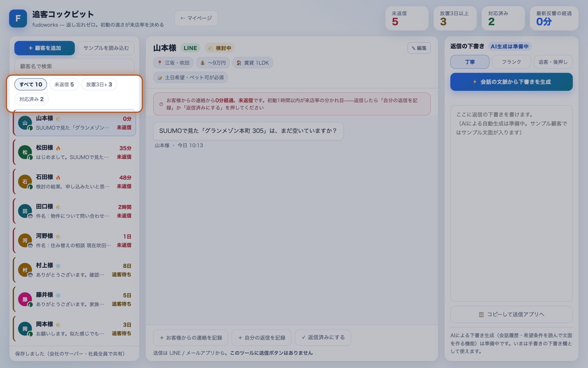
Task: Click the 検討中 status badge
Action: point(220,48)
